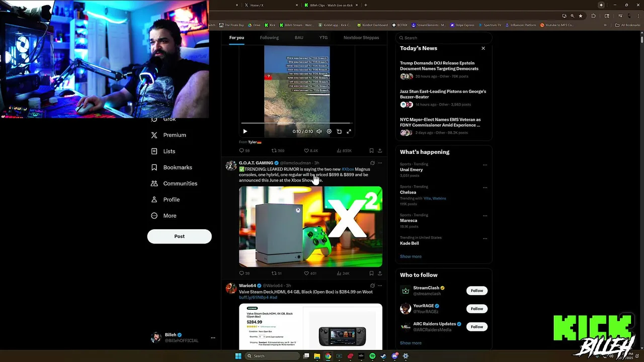This screenshot has width=644, height=362.
Task: Open more options for Unai Emery trend
Action: 485,165
